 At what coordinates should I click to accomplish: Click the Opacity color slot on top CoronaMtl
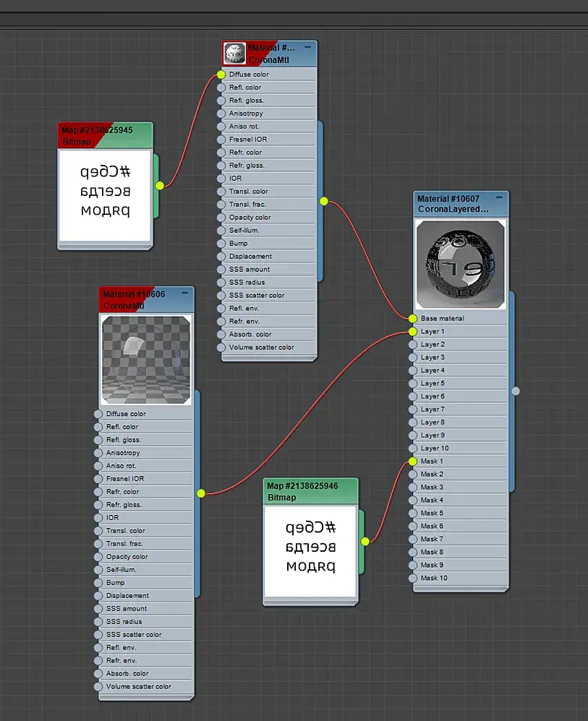(267, 218)
